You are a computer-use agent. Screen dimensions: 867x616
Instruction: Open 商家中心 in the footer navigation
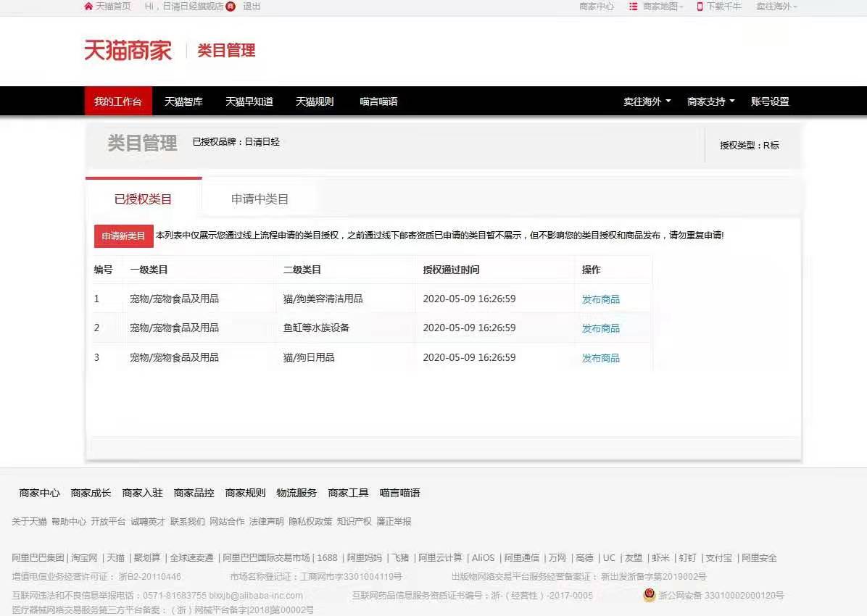39,493
